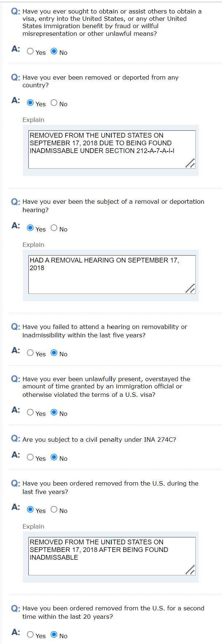Viewport: 222px width, 644px height.
Task: Pick Yes for unlawfully present or overstayed visa
Action: click(30, 413)
